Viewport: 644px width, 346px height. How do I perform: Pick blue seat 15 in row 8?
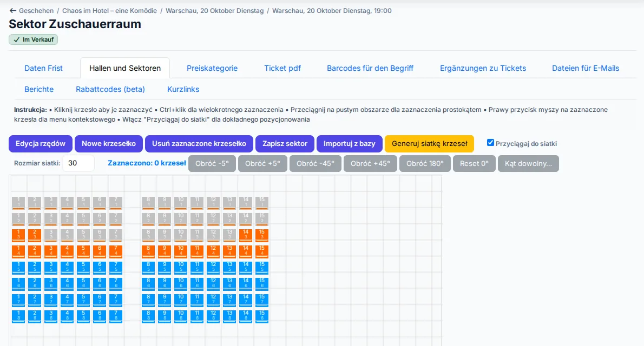pyautogui.click(x=262, y=316)
